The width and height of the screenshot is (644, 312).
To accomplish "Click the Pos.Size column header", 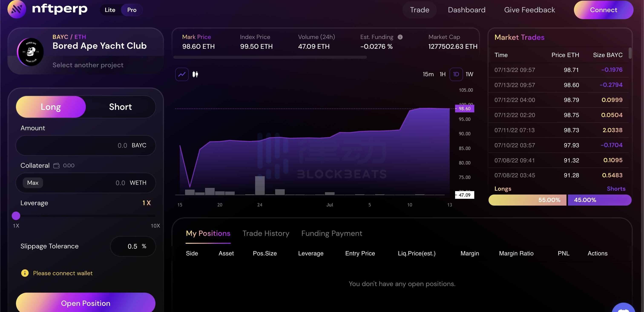I will (265, 253).
